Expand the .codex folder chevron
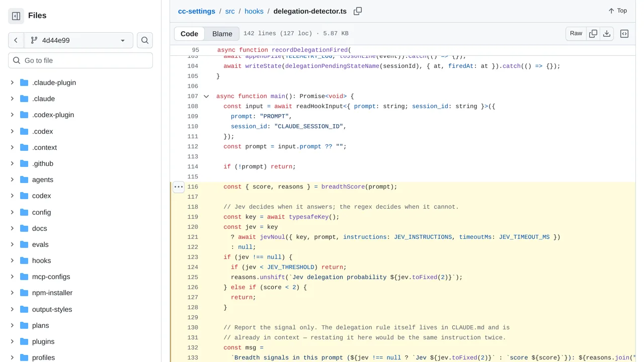 pyautogui.click(x=12, y=131)
